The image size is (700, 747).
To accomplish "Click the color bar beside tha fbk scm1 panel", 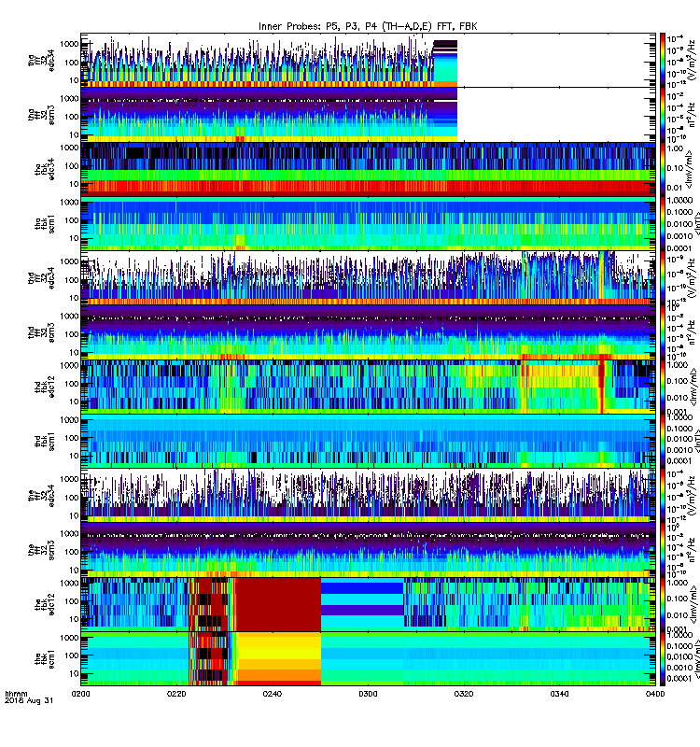I will point(663,224).
